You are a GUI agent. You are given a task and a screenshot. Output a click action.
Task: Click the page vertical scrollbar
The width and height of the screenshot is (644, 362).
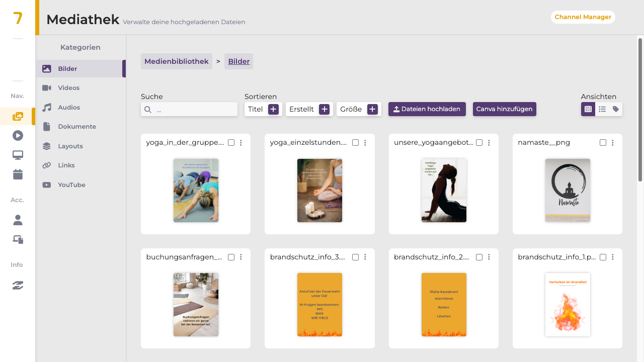coord(640,110)
